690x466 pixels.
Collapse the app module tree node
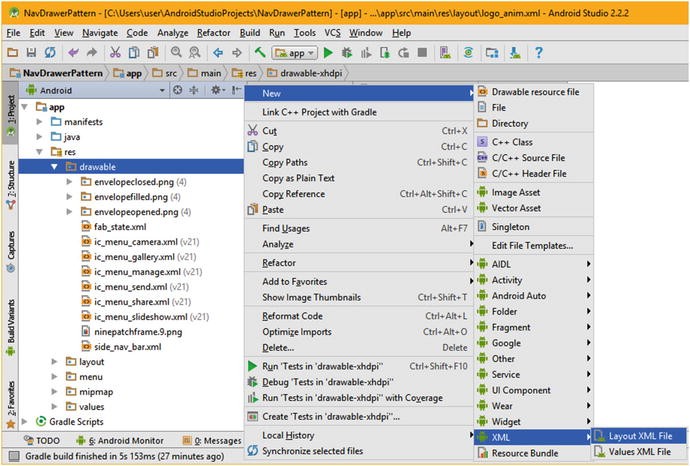pos(25,107)
